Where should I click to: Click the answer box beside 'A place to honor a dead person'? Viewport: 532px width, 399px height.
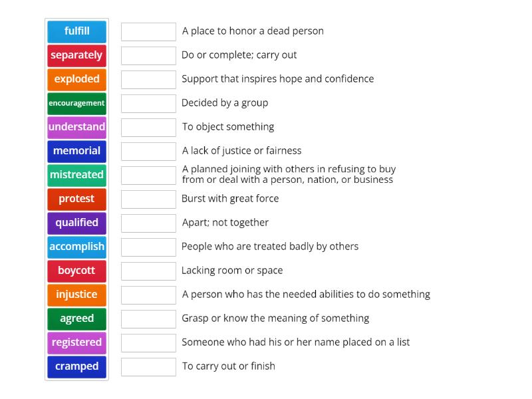(x=148, y=31)
